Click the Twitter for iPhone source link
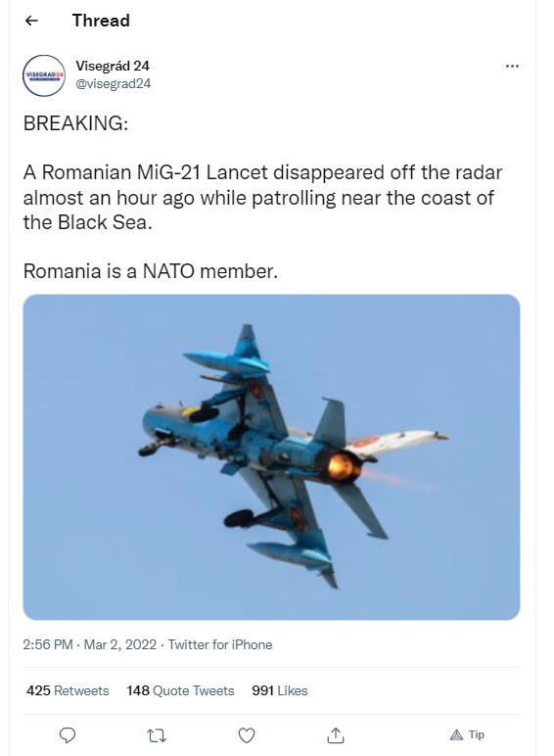Screen dimensions: 554x756 220,644
